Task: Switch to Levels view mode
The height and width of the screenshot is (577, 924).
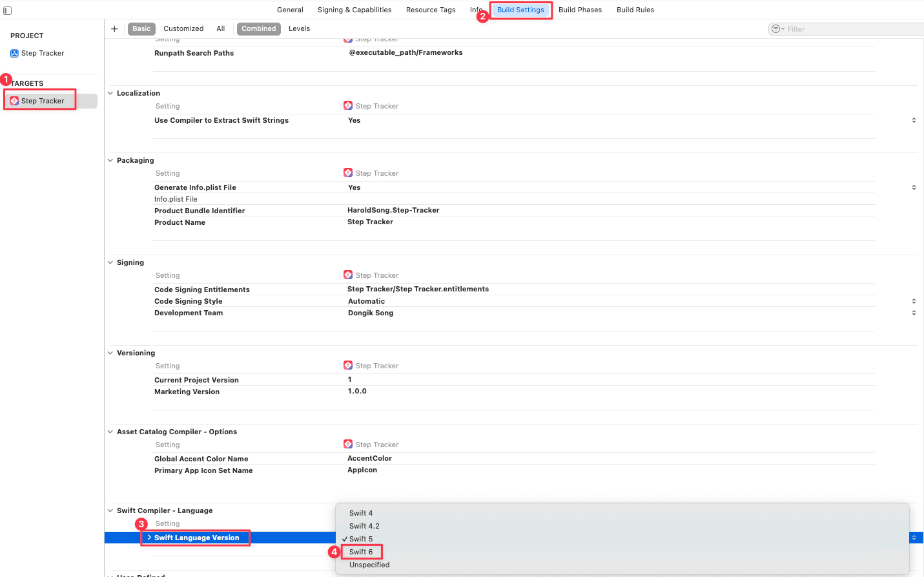Action: pyautogui.click(x=299, y=28)
